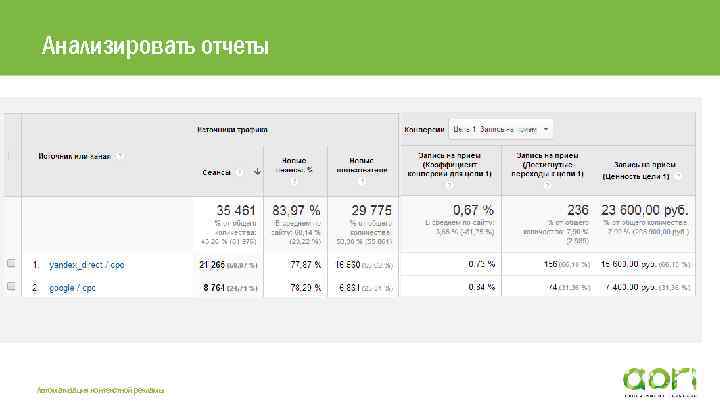Image resolution: width=720 pixels, height=405 pixels.
Task: Click help icon under goal conversion rate header
Action: point(450,185)
